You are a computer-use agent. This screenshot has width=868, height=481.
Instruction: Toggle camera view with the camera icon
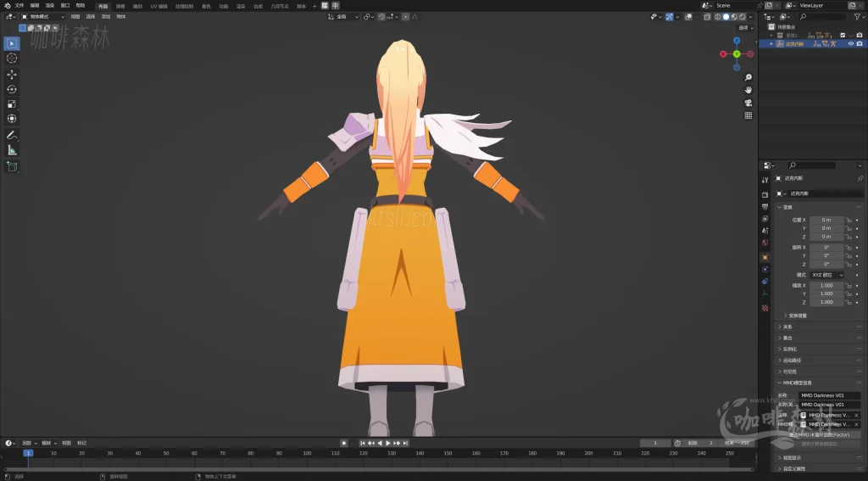748,103
